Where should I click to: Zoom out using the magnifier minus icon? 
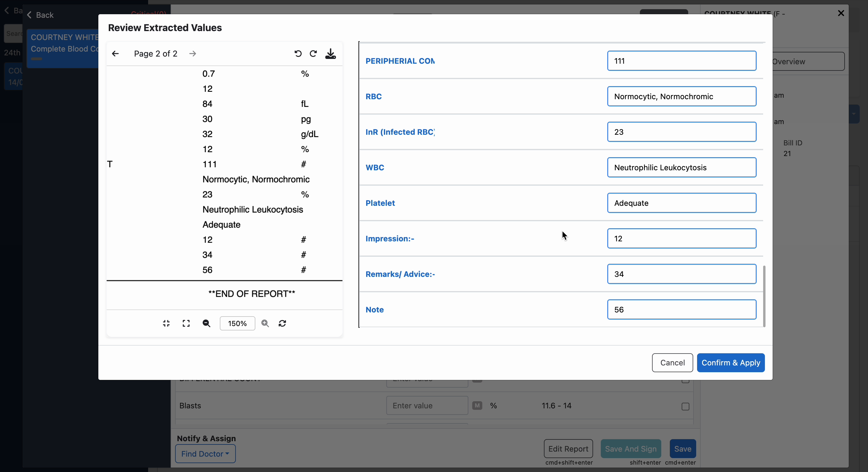pyautogui.click(x=206, y=323)
